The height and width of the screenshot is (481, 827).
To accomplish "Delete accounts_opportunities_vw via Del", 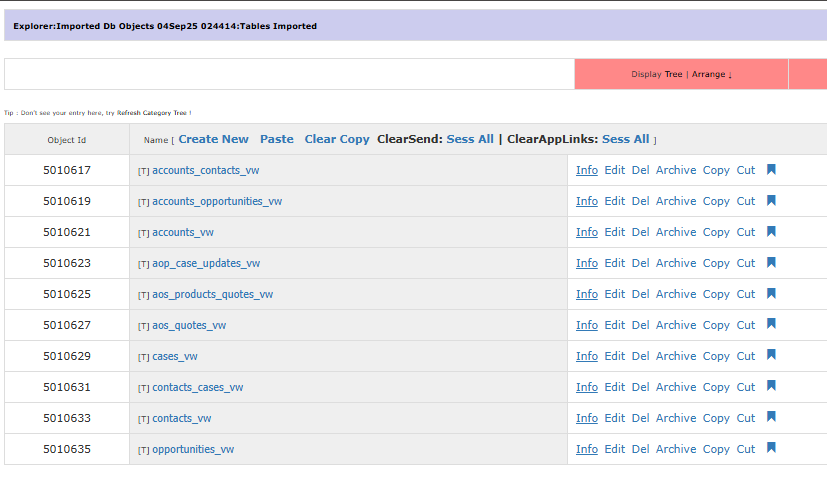I will (x=640, y=201).
